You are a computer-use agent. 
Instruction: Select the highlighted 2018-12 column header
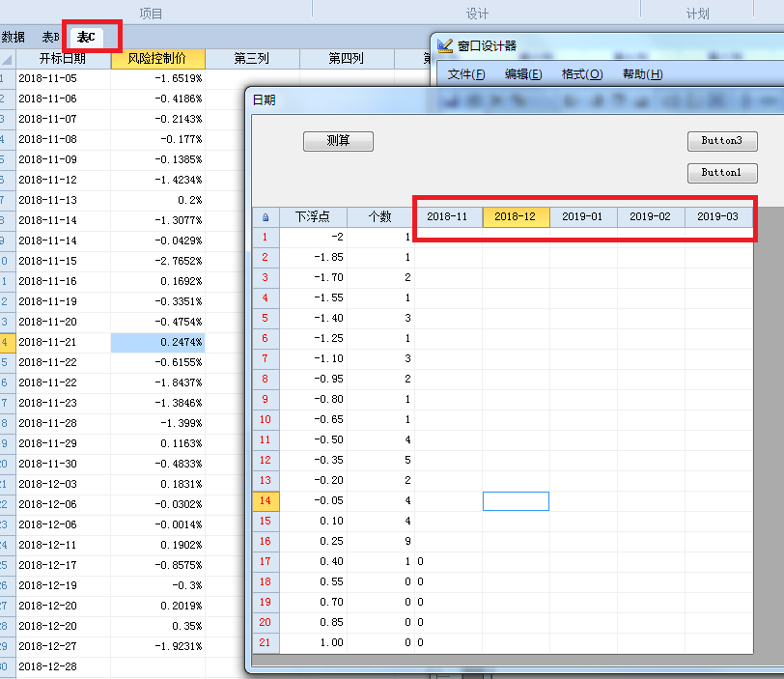click(516, 217)
